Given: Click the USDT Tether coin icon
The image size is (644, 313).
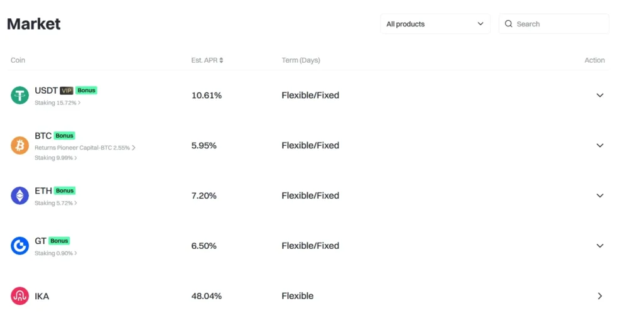Looking at the screenshot, I should pos(19,96).
